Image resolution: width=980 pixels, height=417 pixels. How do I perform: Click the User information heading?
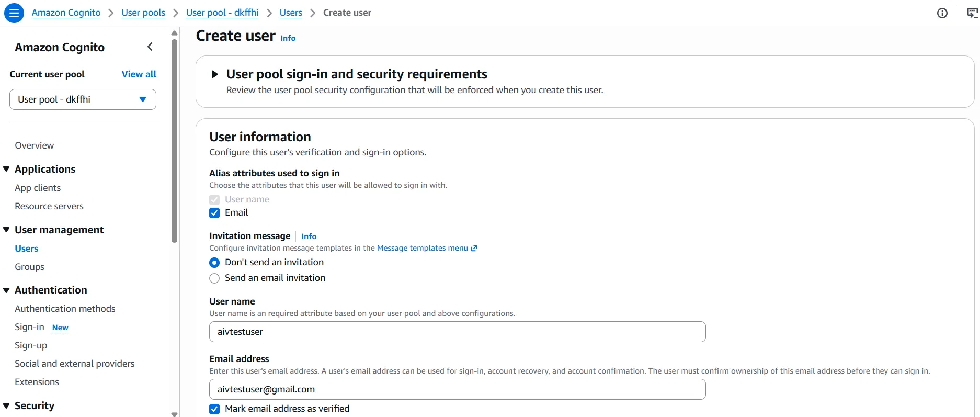[x=260, y=137]
